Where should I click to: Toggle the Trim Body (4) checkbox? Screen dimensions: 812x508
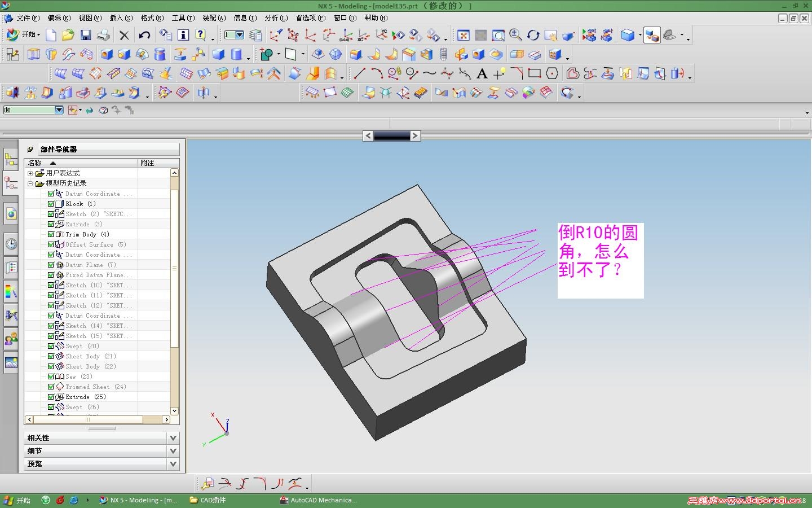(51, 234)
